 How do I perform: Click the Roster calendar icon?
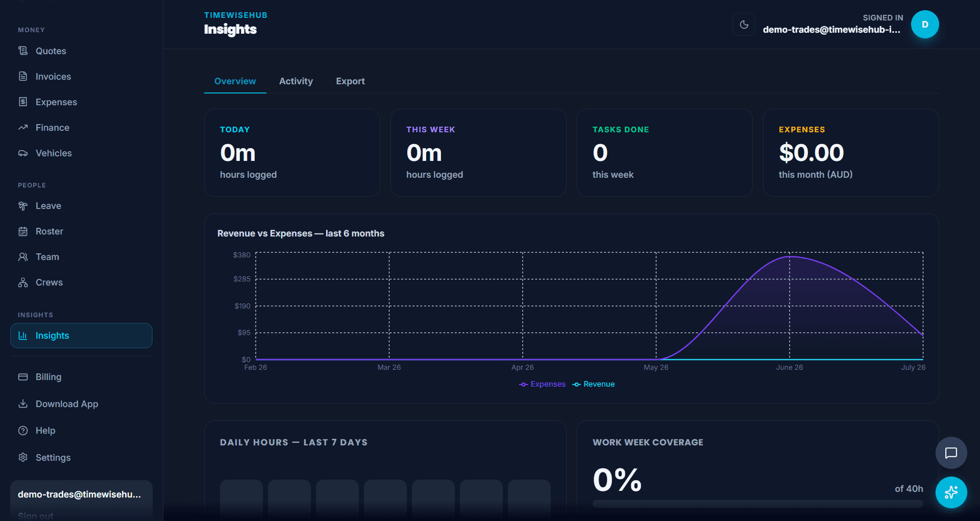[23, 231]
